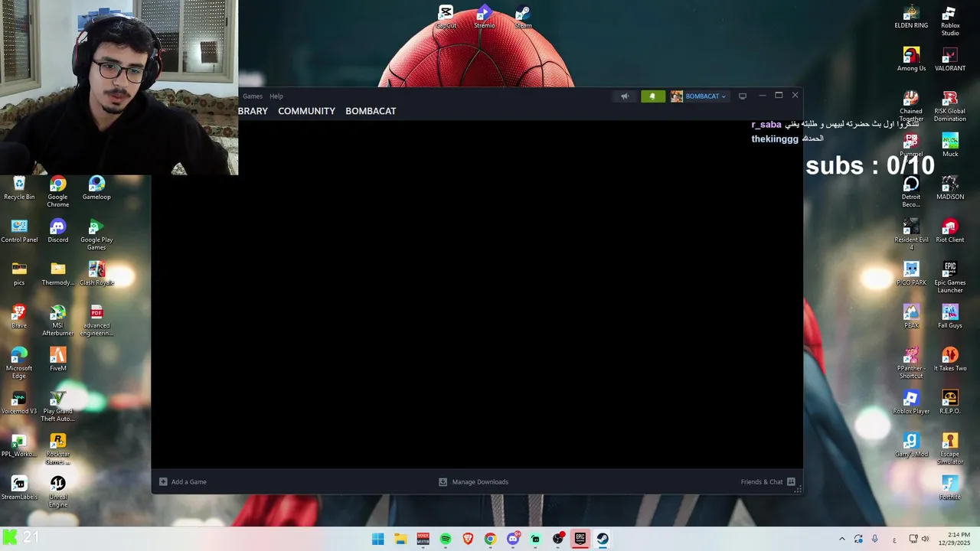This screenshot has height=551, width=980.
Task: Select the Escape Simulator desktop icon
Action: (950, 449)
